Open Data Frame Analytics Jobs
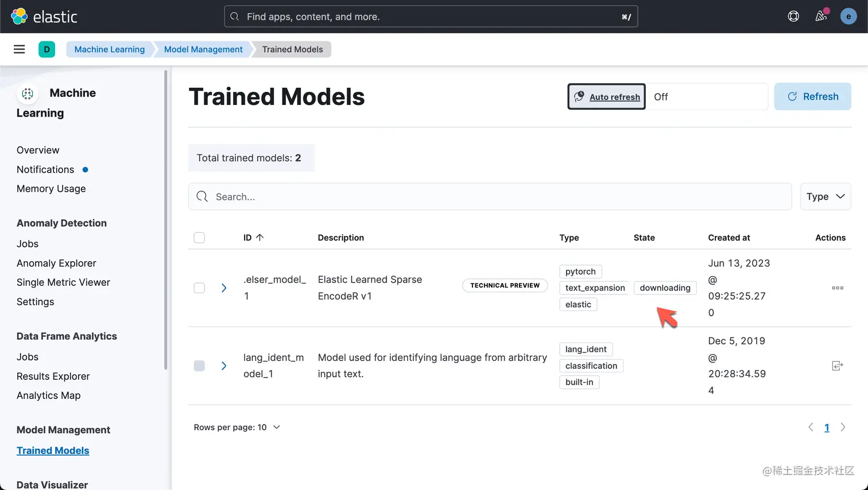 (x=28, y=357)
